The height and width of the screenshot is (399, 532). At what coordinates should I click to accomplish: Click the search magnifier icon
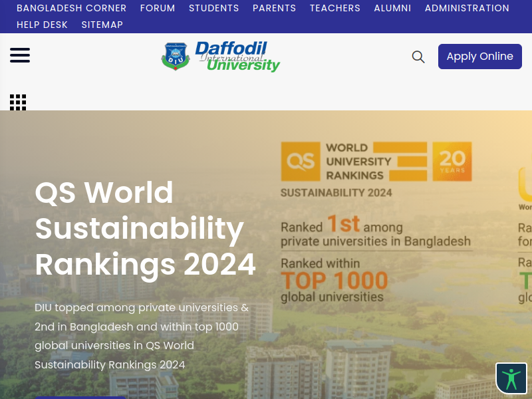coord(418,57)
